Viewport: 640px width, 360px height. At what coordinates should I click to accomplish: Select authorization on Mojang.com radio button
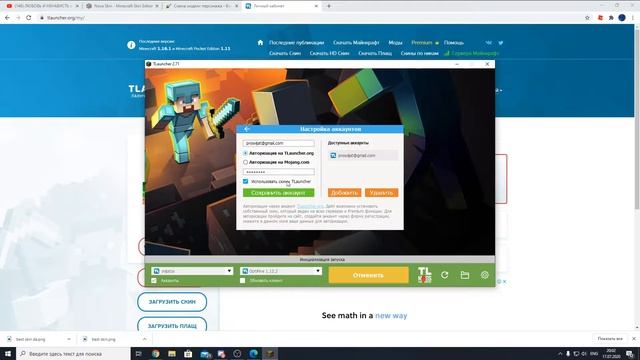pyautogui.click(x=245, y=162)
